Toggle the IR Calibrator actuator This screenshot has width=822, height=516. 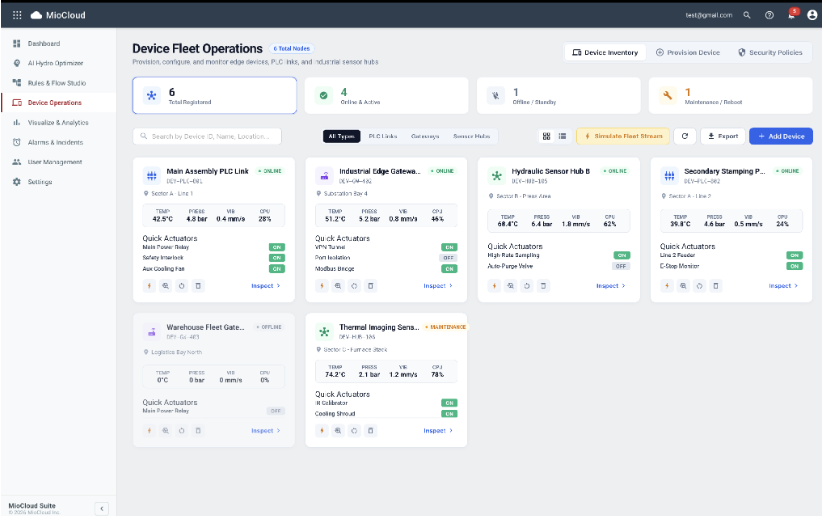(449, 403)
